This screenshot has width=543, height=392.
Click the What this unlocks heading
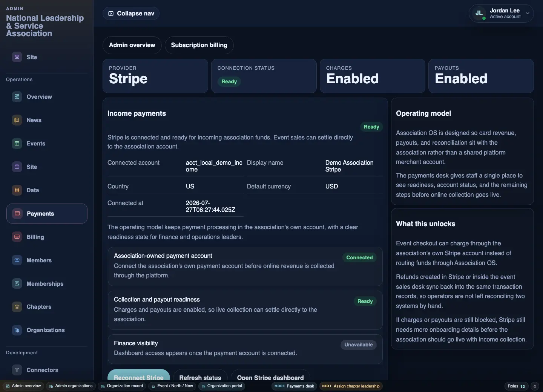tap(426, 224)
